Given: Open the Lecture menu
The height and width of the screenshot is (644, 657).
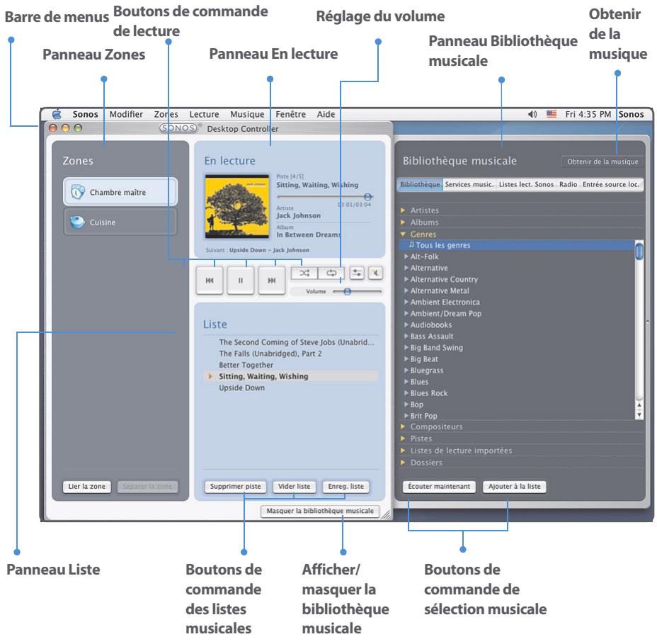Looking at the screenshot, I should [204, 114].
